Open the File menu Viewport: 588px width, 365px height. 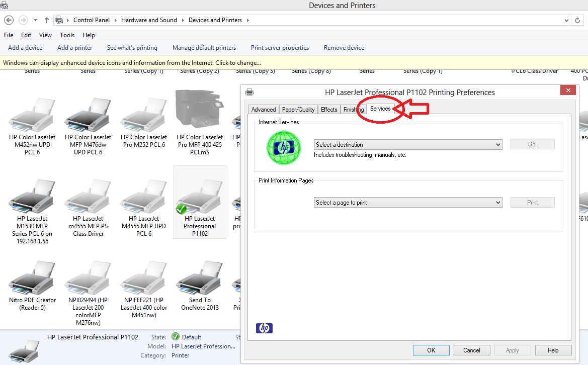point(9,35)
